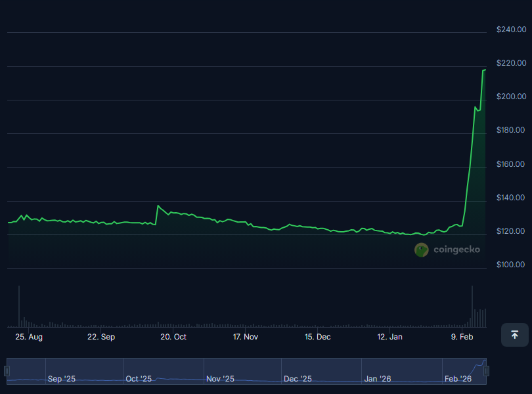Grab the left range navigator handle
The height and width of the screenshot is (394, 532).
pyautogui.click(x=7, y=371)
